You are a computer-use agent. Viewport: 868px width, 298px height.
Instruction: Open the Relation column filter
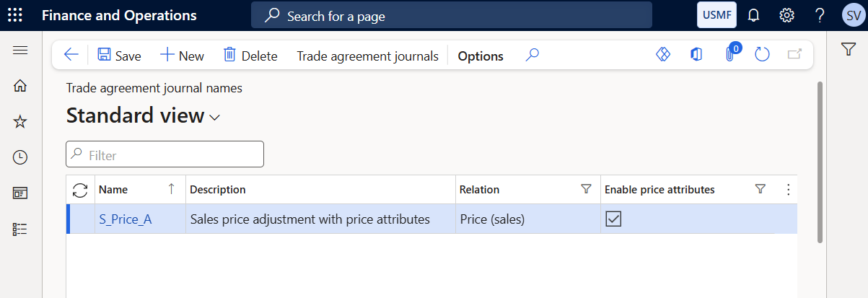pyautogui.click(x=586, y=189)
